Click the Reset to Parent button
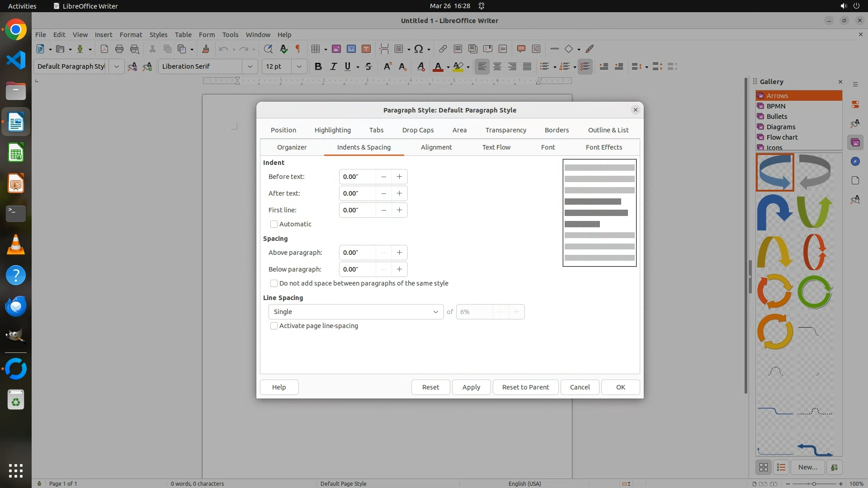 pyautogui.click(x=525, y=387)
